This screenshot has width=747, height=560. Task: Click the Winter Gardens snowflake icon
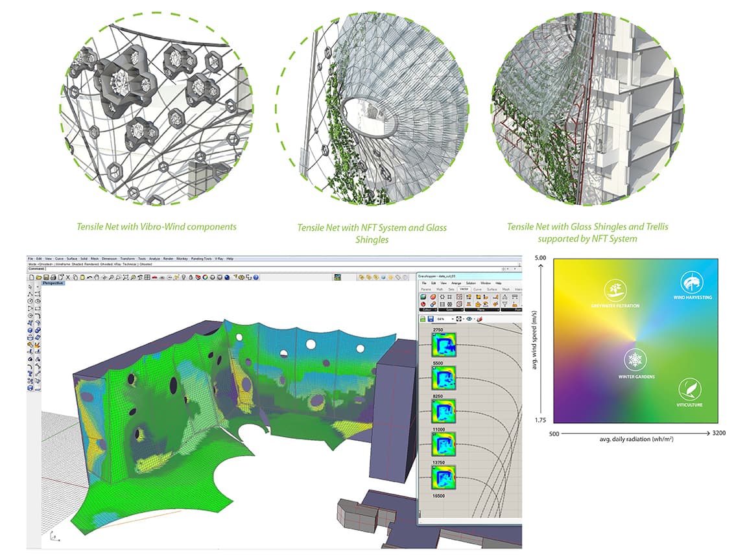[635, 360]
